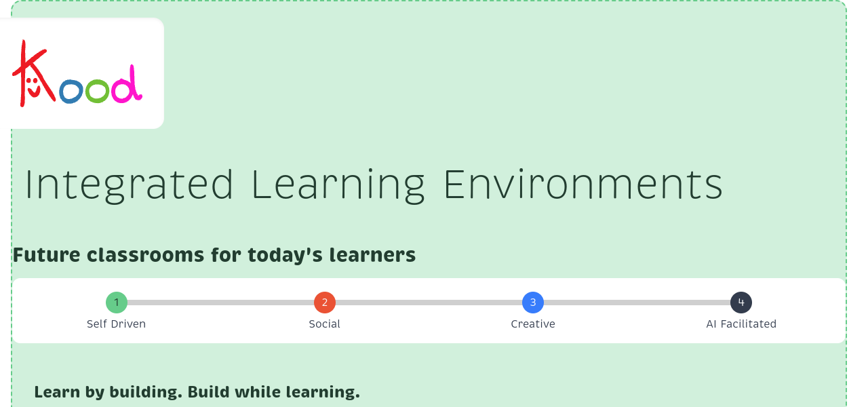Click the blue letter o in the logo
Viewport: 868px width, 407px height.
pos(71,92)
